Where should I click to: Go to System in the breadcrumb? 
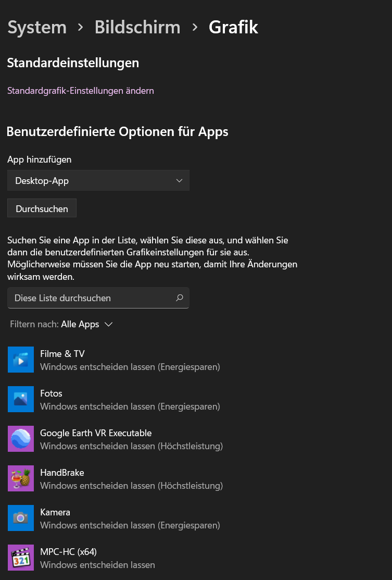tap(37, 27)
